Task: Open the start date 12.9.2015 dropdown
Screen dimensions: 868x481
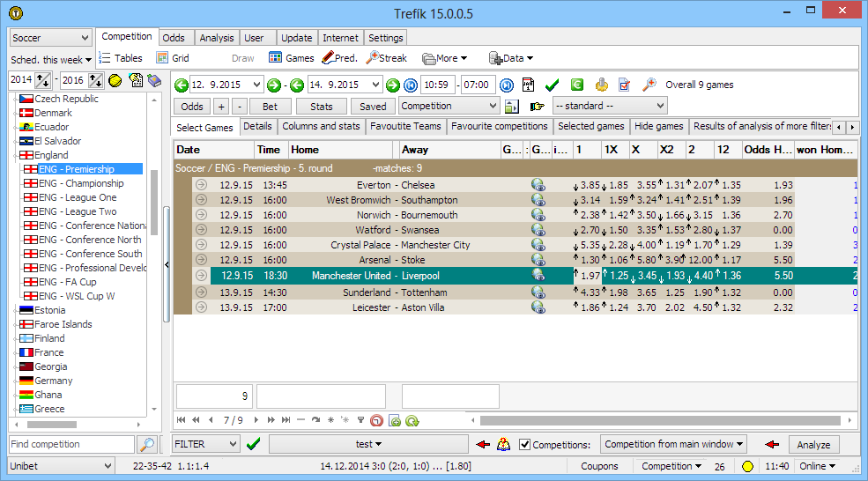Action: coord(256,85)
